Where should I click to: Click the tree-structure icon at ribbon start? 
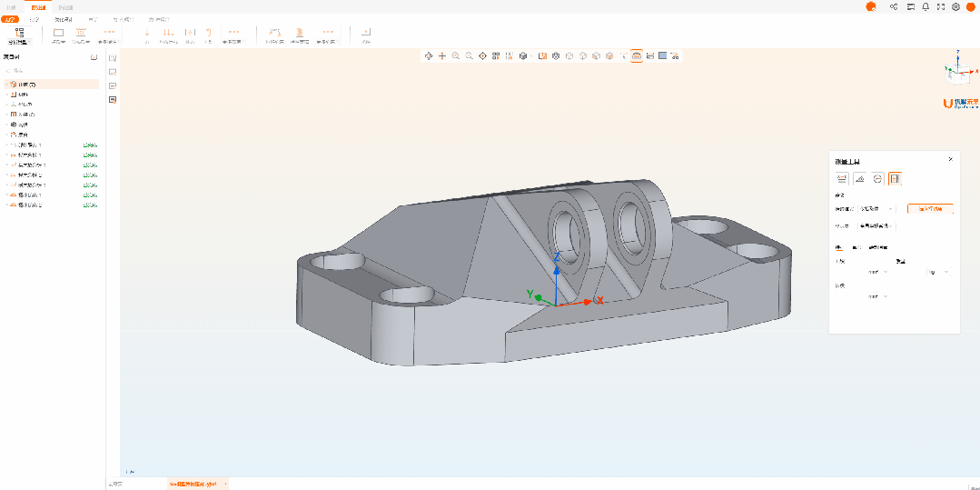(x=19, y=32)
